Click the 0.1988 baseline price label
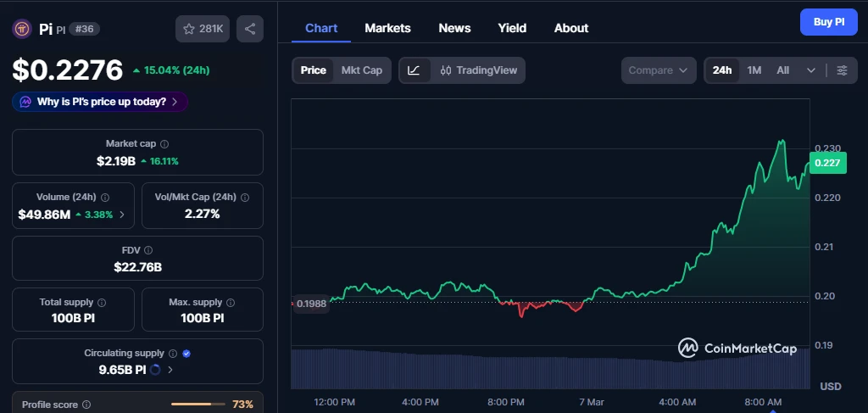The width and height of the screenshot is (868, 413). point(311,304)
